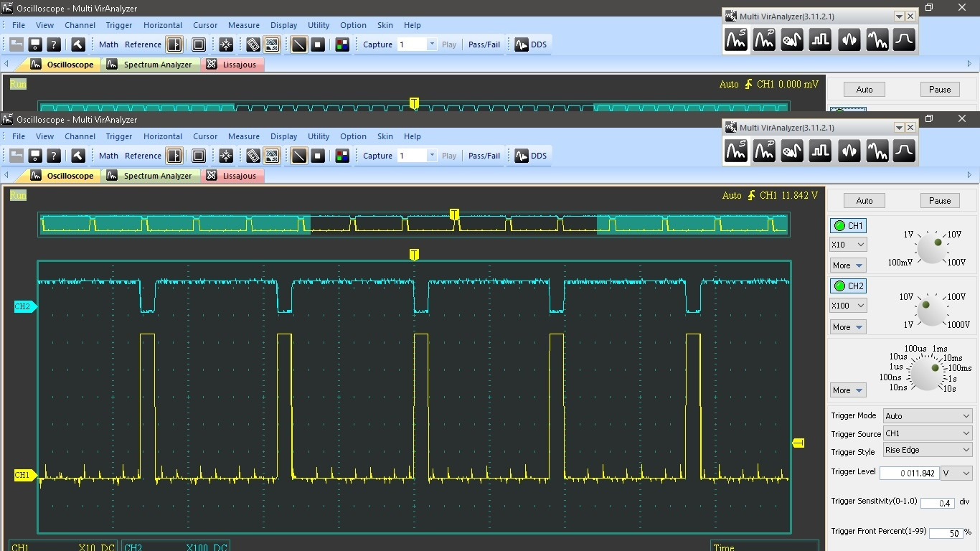This screenshot has width=980, height=551.
Task: Open the front VirAnalyzer palette dropdown arrow
Action: (899, 128)
